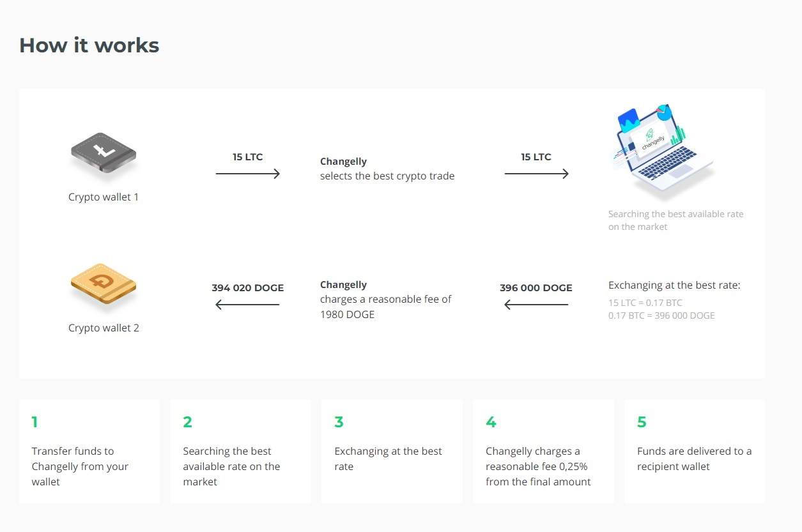The width and height of the screenshot is (802, 532).
Task: Click the arrow under 394 020 DOGE
Action: coord(247,305)
